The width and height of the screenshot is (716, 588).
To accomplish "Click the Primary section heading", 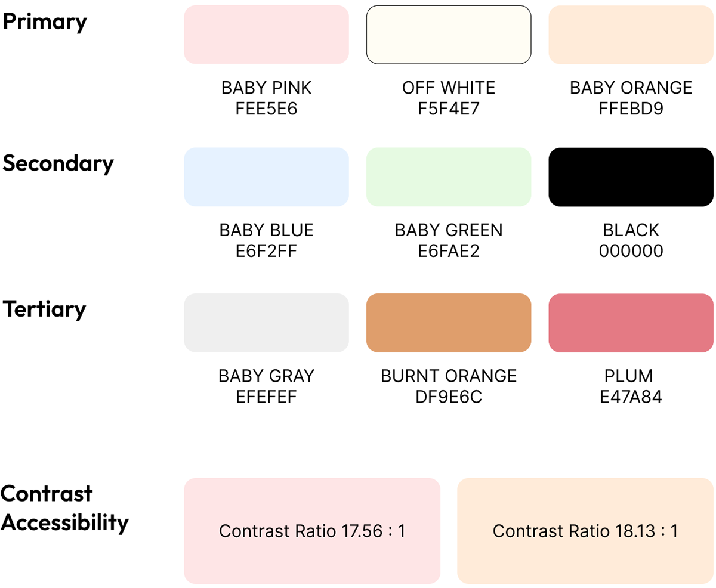I will (45, 22).
